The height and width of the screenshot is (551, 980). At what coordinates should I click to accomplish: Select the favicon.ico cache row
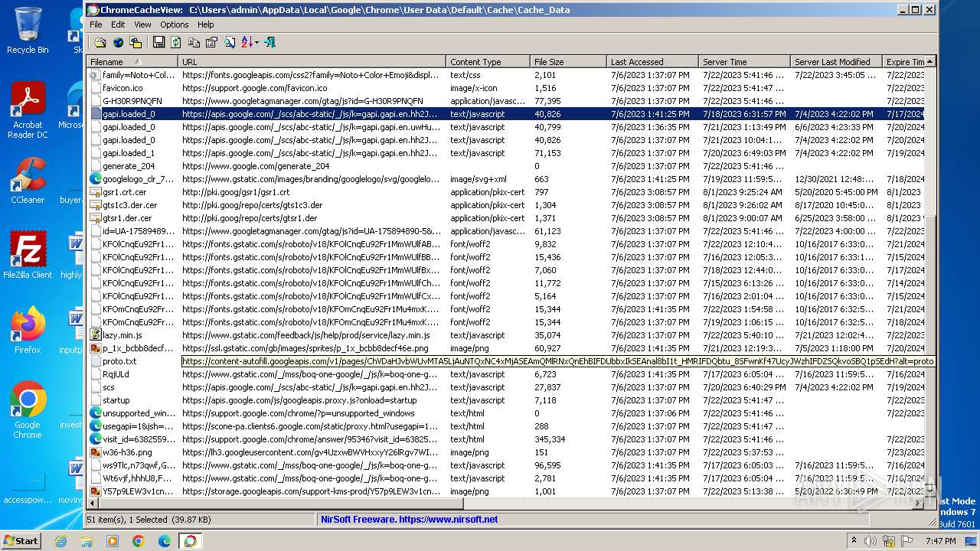pos(506,88)
